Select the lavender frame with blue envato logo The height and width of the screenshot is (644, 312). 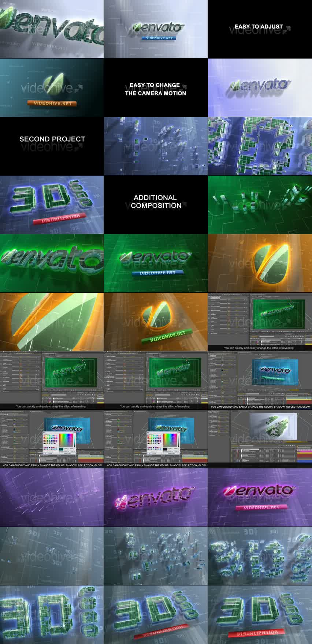pyautogui.click(x=260, y=88)
